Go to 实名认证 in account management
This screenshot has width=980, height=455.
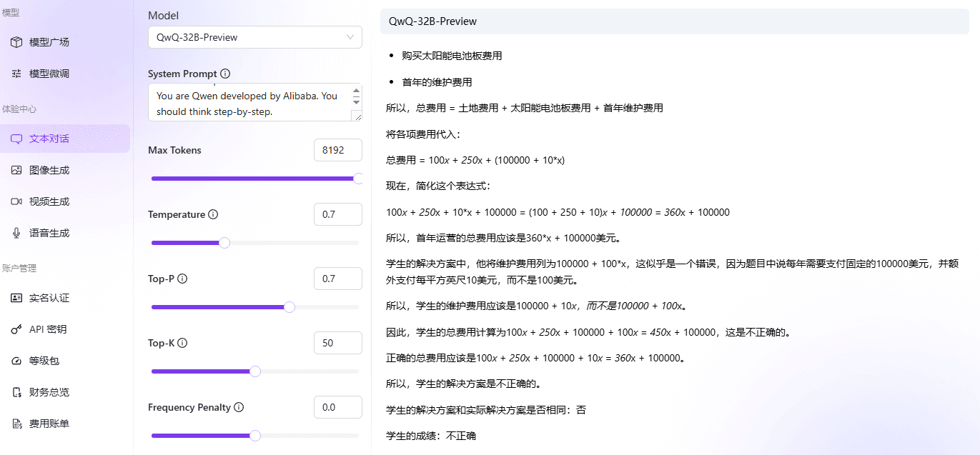pyautogui.click(x=49, y=298)
